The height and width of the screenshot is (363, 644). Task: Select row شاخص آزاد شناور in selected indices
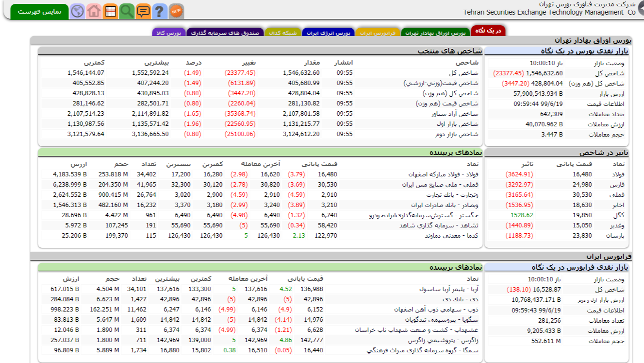260,114
